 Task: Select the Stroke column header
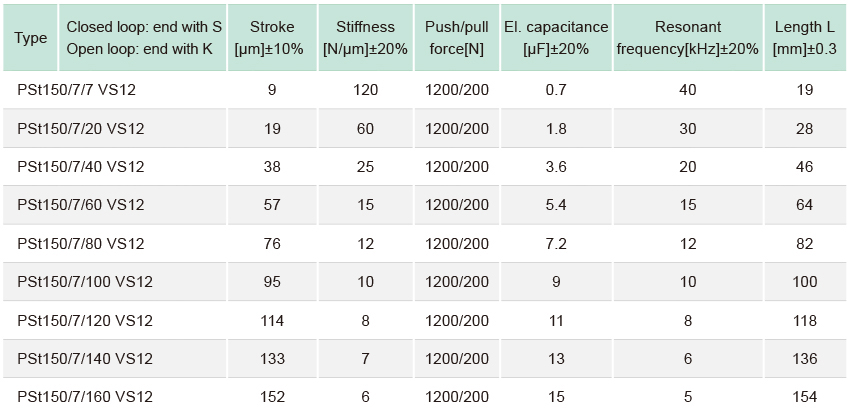tap(272, 38)
